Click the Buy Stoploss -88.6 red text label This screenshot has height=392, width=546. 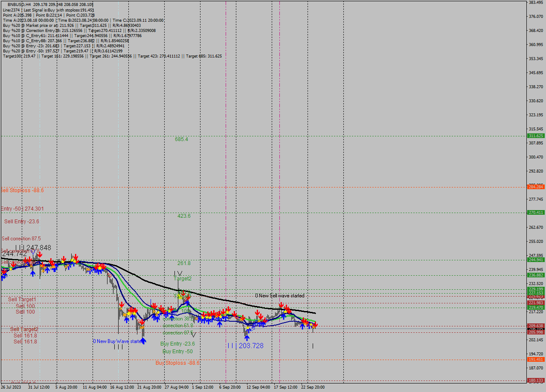[177, 363]
